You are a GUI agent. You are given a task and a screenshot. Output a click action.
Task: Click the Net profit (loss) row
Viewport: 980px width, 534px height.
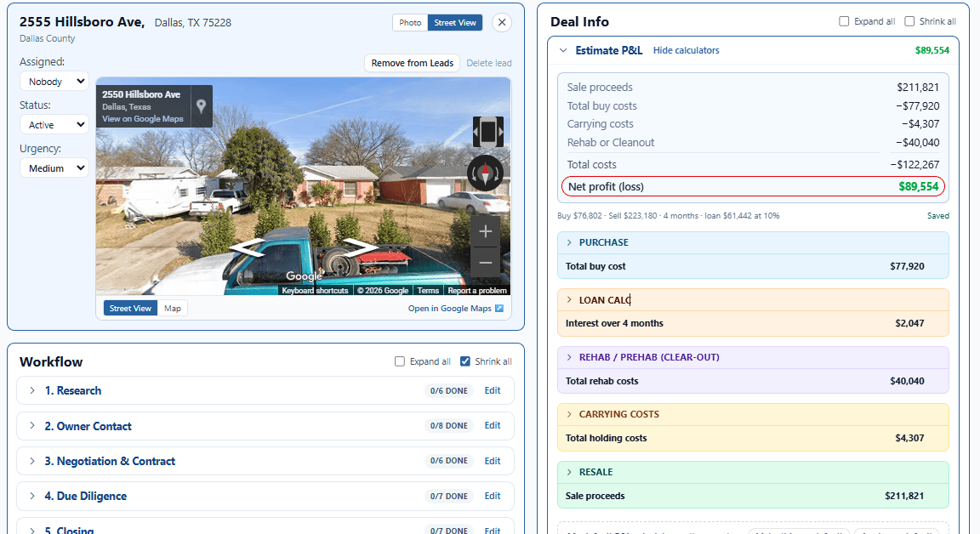pos(753,187)
